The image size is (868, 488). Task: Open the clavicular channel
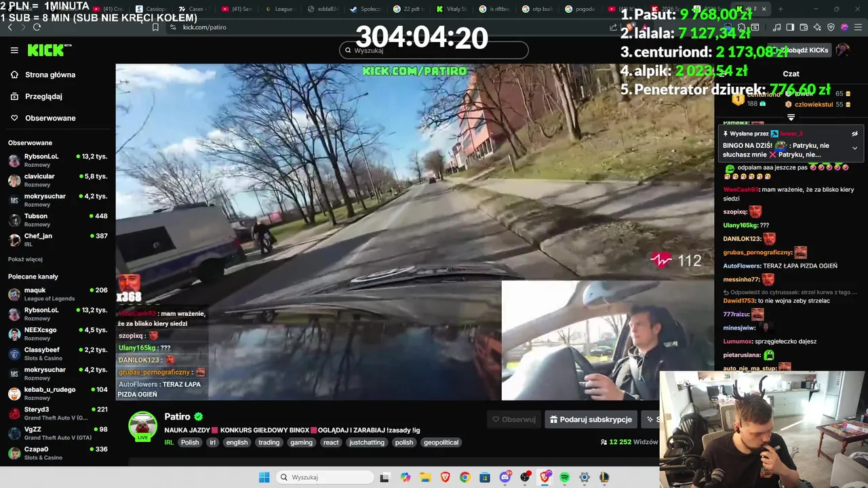pos(58,180)
